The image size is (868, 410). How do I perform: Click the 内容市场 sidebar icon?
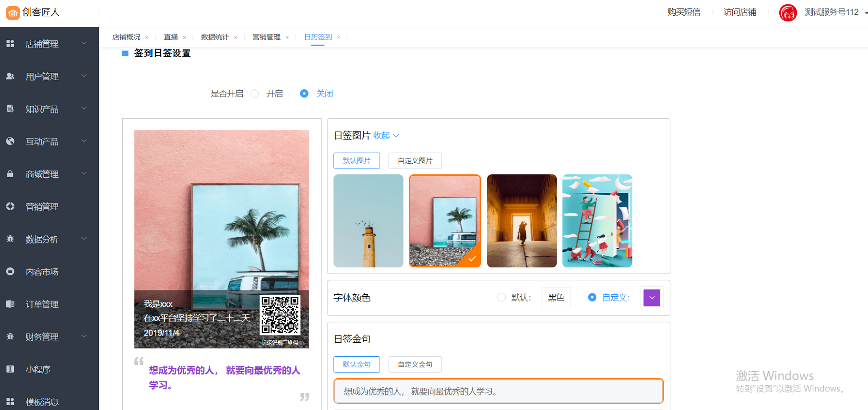10,272
